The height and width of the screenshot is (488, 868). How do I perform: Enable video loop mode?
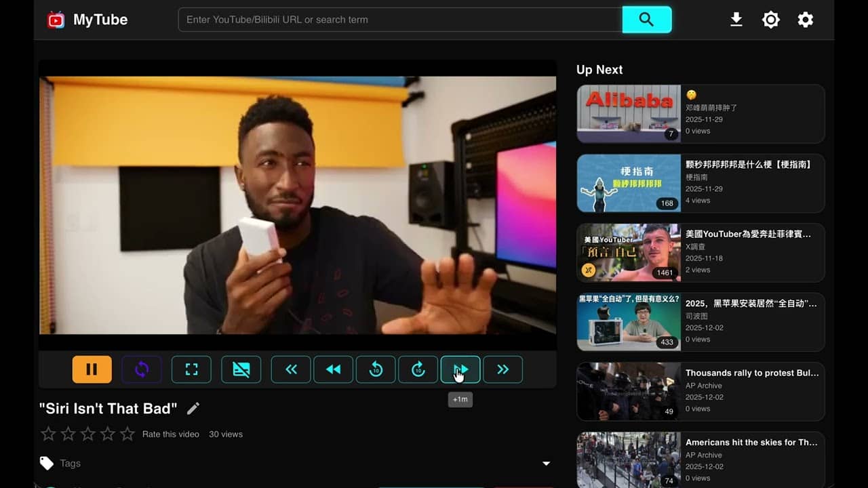pos(142,369)
